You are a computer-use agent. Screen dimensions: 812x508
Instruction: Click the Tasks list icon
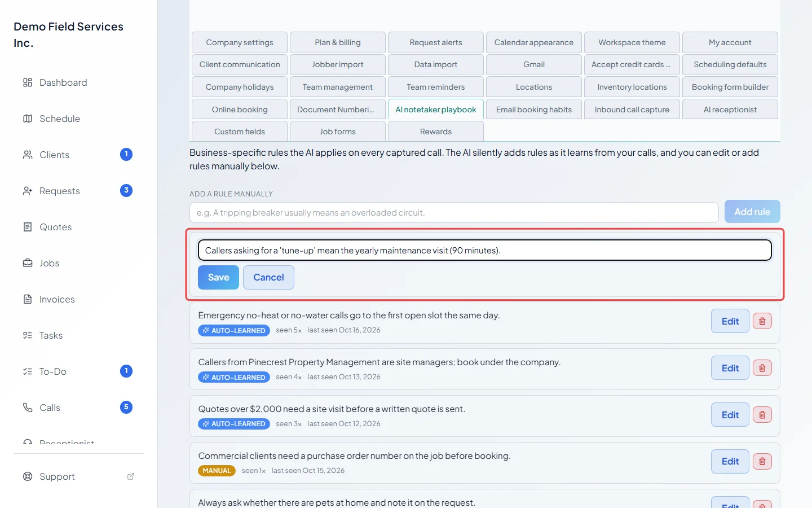click(28, 335)
